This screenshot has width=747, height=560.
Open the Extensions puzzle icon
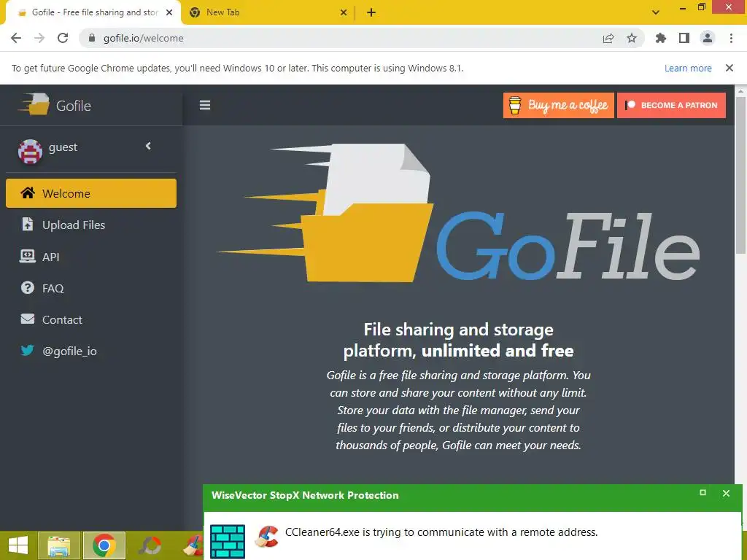click(x=661, y=38)
